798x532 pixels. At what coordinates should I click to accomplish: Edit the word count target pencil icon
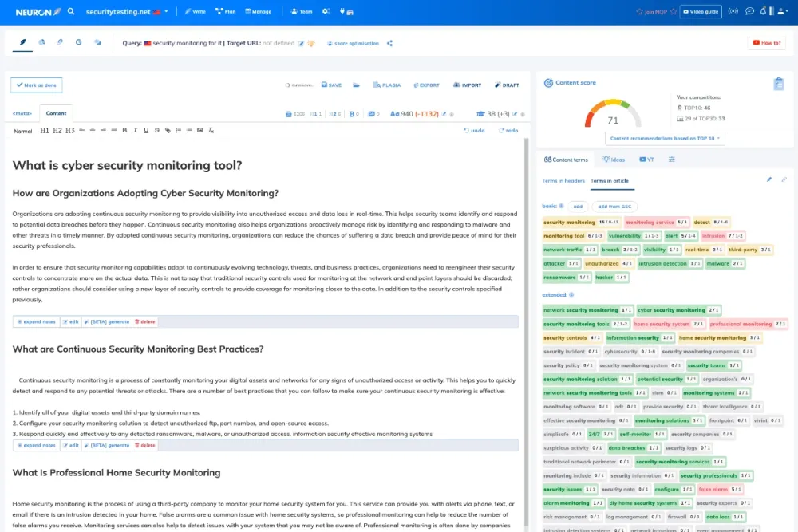(x=444, y=114)
